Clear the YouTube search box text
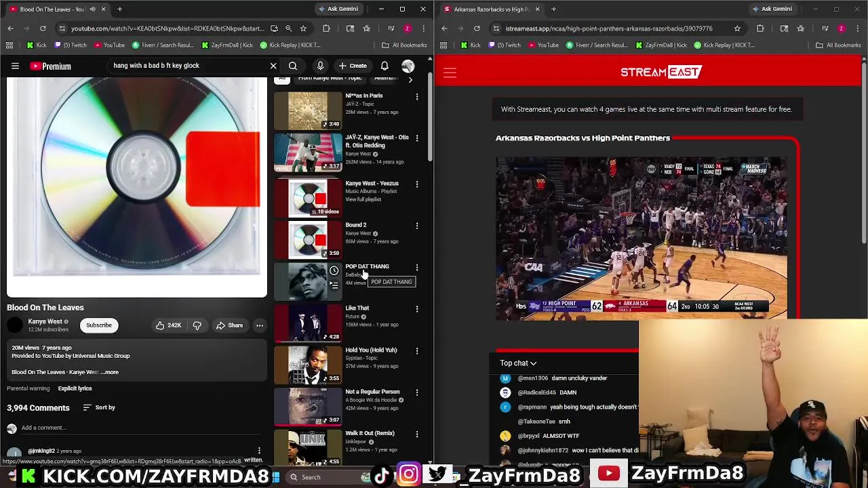 click(x=273, y=66)
